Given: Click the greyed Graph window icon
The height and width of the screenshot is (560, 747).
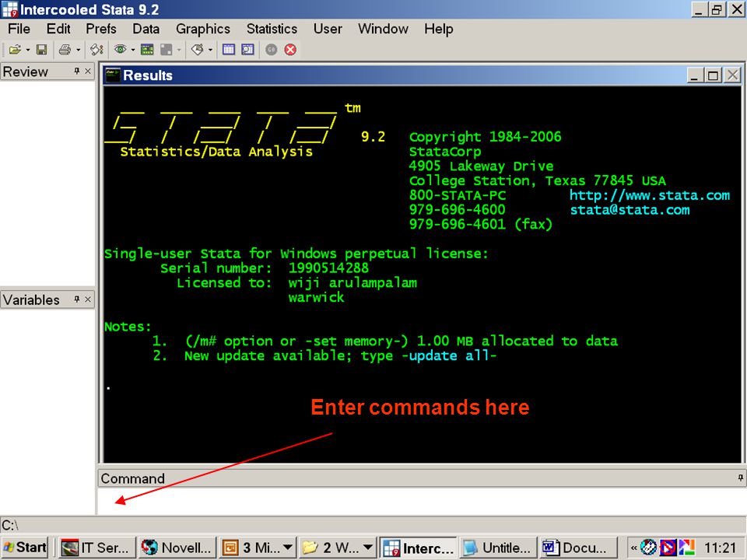Looking at the screenshot, I should pos(166,50).
